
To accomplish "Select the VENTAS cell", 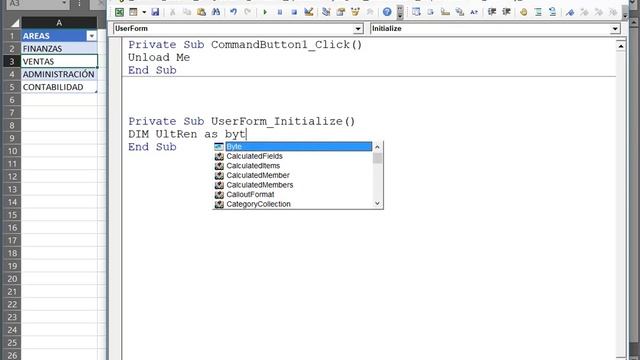I will point(59,61).
